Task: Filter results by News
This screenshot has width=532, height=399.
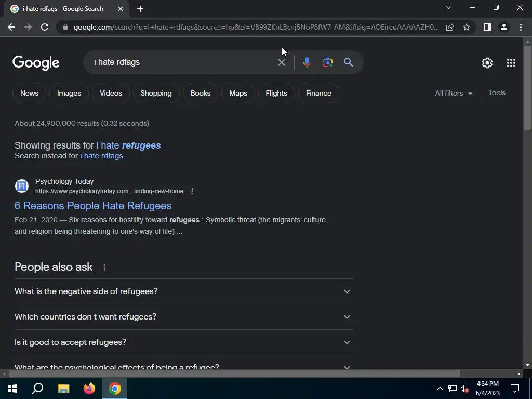Action: pyautogui.click(x=29, y=93)
